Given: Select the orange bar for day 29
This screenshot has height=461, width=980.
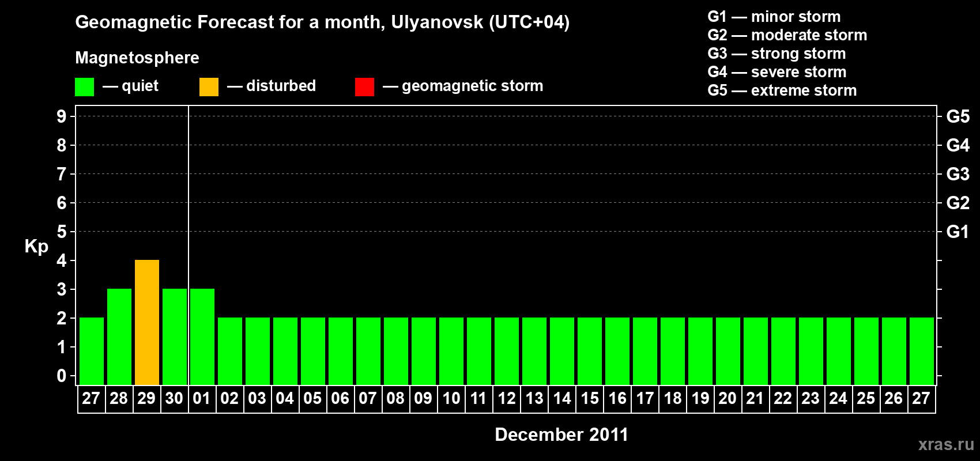Looking at the screenshot, I should pyautogui.click(x=147, y=323).
